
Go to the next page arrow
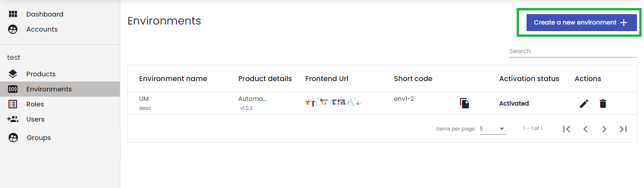click(x=604, y=129)
